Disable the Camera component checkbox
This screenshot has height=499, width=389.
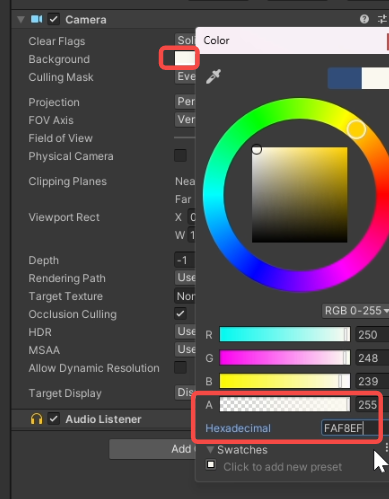(x=54, y=19)
